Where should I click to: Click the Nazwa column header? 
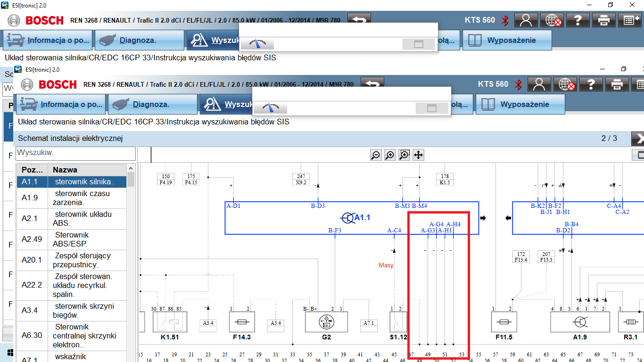(x=88, y=170)
